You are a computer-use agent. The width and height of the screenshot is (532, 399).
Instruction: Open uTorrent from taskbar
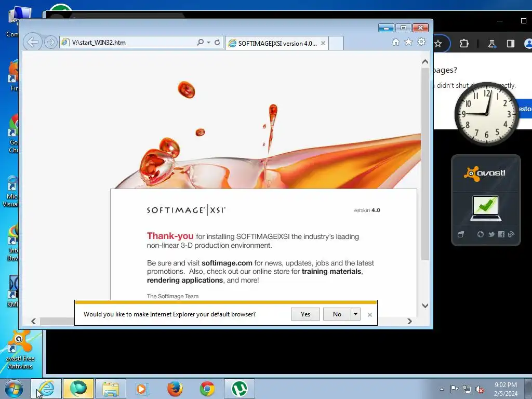[239, 389]
